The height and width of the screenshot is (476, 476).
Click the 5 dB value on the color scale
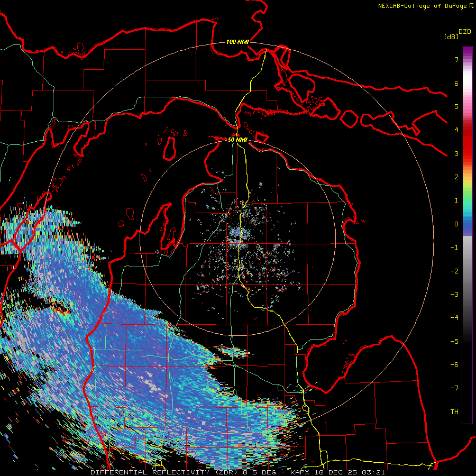click(x=456, y=106)
